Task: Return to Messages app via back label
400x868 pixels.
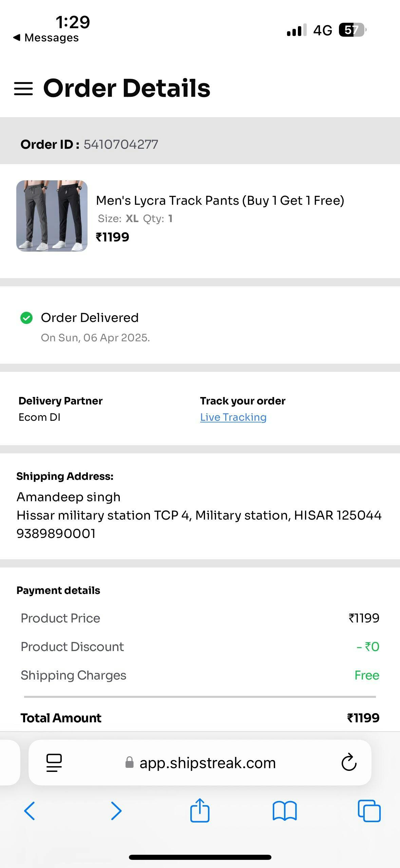Action: 46,38
